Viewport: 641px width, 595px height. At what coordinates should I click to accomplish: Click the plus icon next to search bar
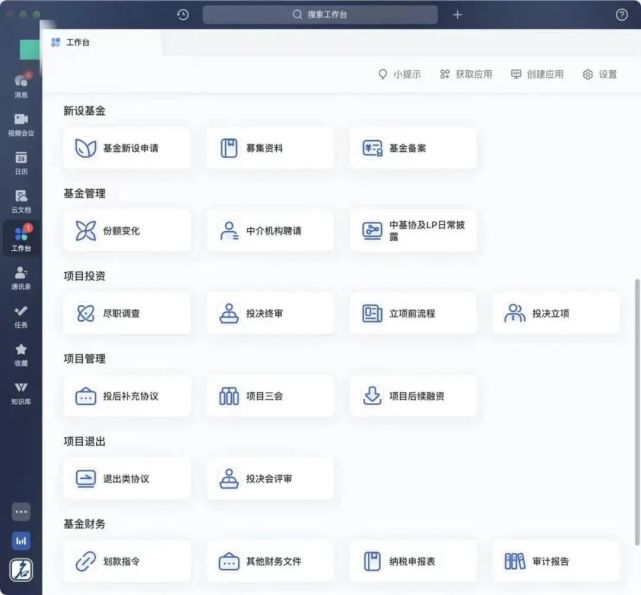pos(457,15)
